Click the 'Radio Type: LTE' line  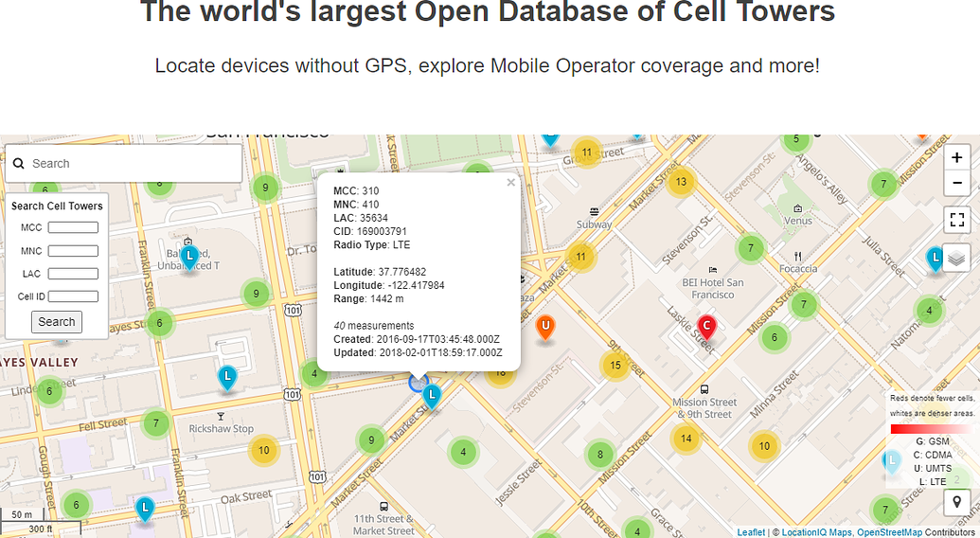(372, 245)
